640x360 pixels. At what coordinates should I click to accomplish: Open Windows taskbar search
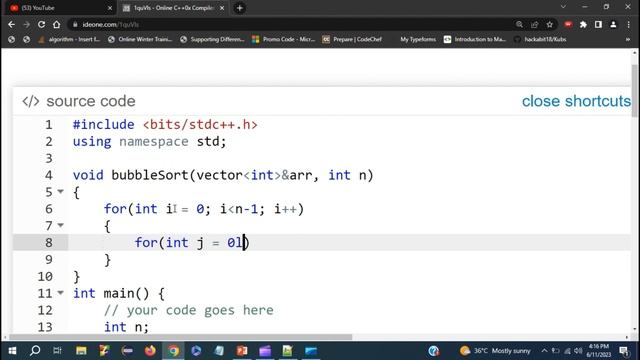(35, 351)
